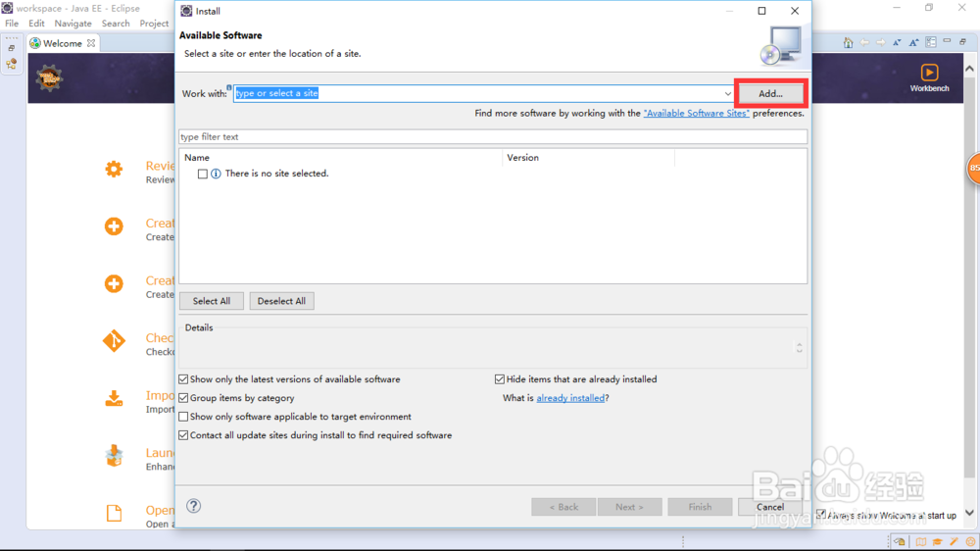980x551 pixels.
Task: Open the already installed link
Action: [x=570, y=398]
